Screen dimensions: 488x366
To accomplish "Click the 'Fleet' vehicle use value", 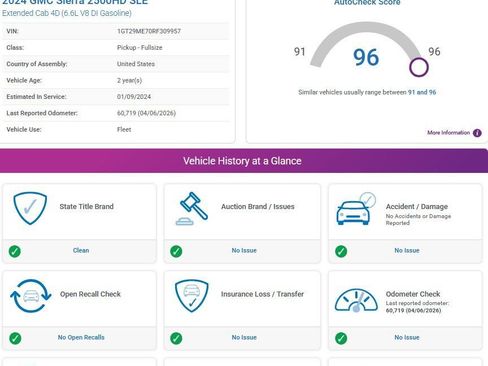I will pos(124,129).
